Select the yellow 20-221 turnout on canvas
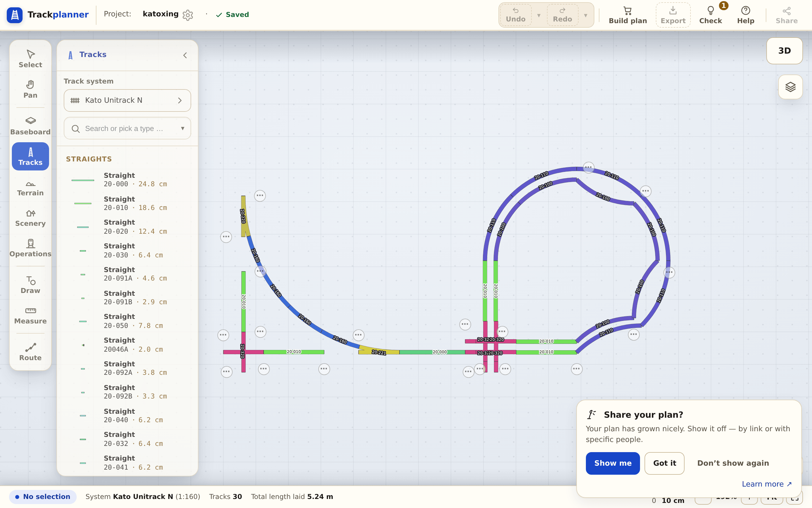 [378, 351]
